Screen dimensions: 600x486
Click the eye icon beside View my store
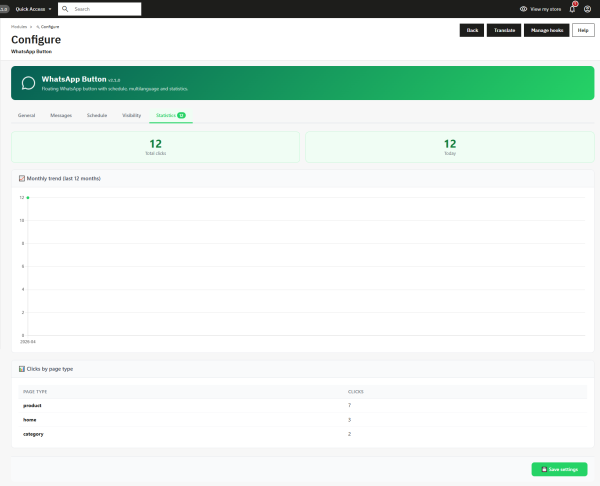click(523, 9)
